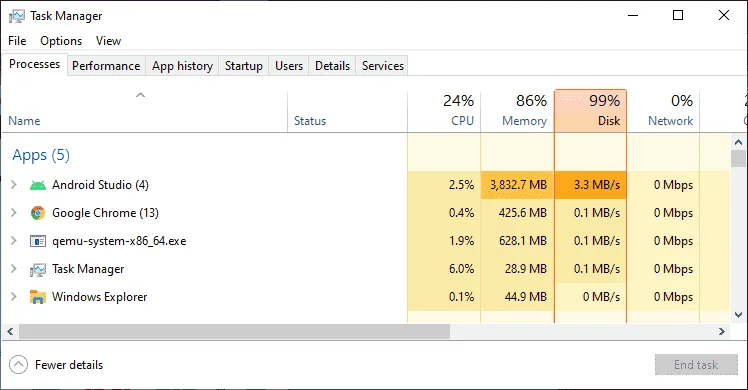Close the Task Manager window
This screenshot has height=390, width=748.
[x=724, y=16]
